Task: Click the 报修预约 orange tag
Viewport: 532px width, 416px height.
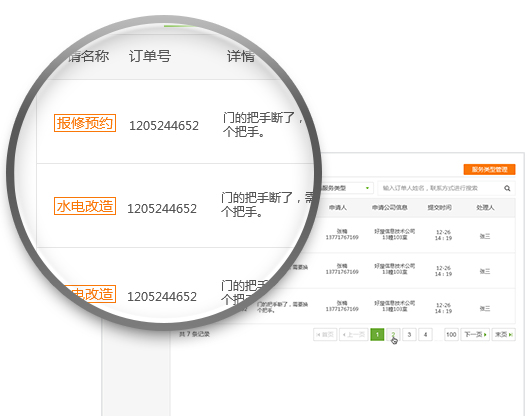Action: tap(85, 123)
